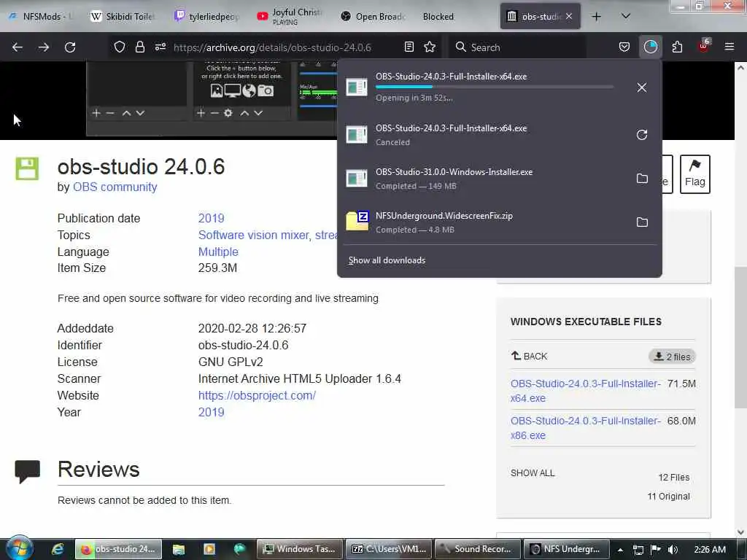Toggle reader view icon
747x560 pixels.
coord(409,47)
